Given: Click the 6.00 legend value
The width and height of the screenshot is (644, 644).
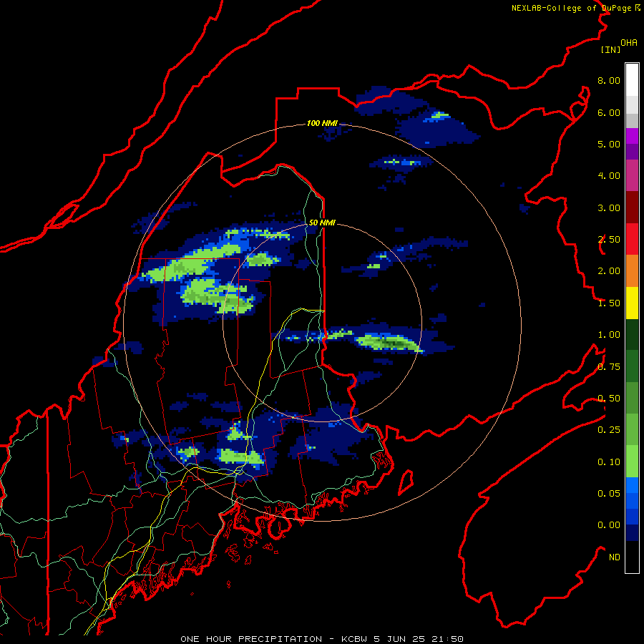Looking at the screenshot, I should pos(609,112).
